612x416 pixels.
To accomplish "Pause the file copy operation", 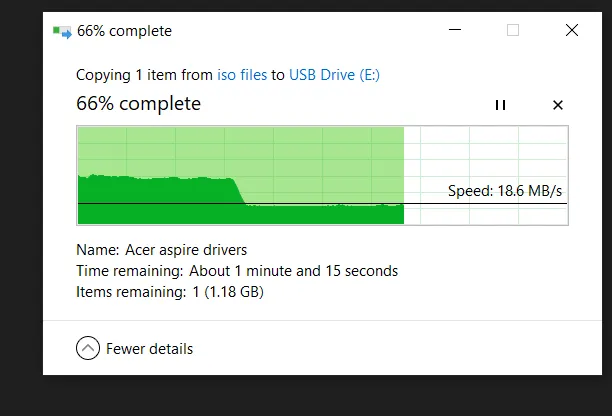I will click(500, 105).
